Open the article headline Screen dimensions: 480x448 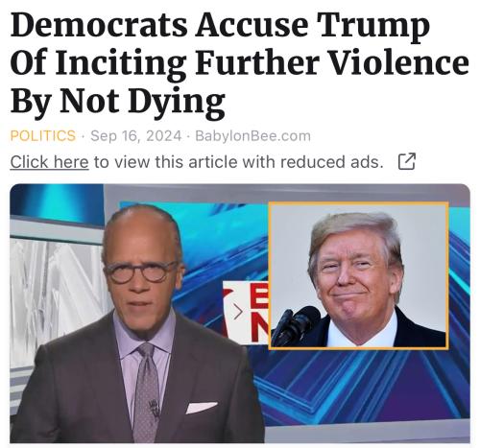pyautogui.click(x=239, y=63)
